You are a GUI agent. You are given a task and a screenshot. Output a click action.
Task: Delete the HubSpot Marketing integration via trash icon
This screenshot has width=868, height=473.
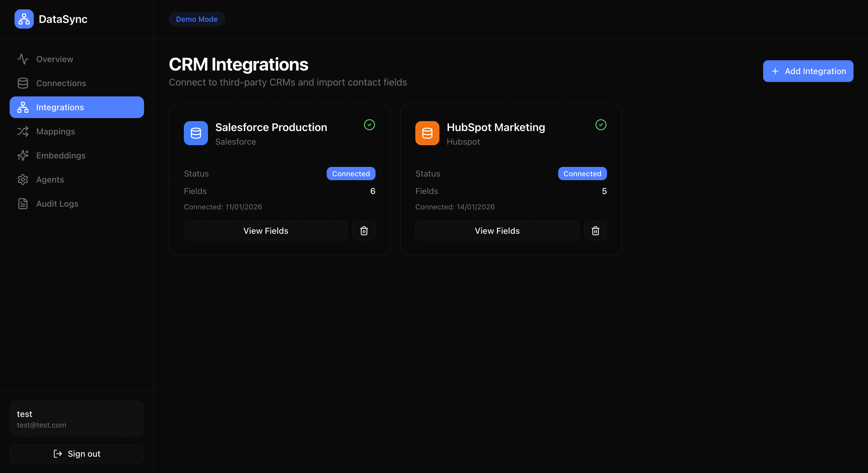click(596, 231)
